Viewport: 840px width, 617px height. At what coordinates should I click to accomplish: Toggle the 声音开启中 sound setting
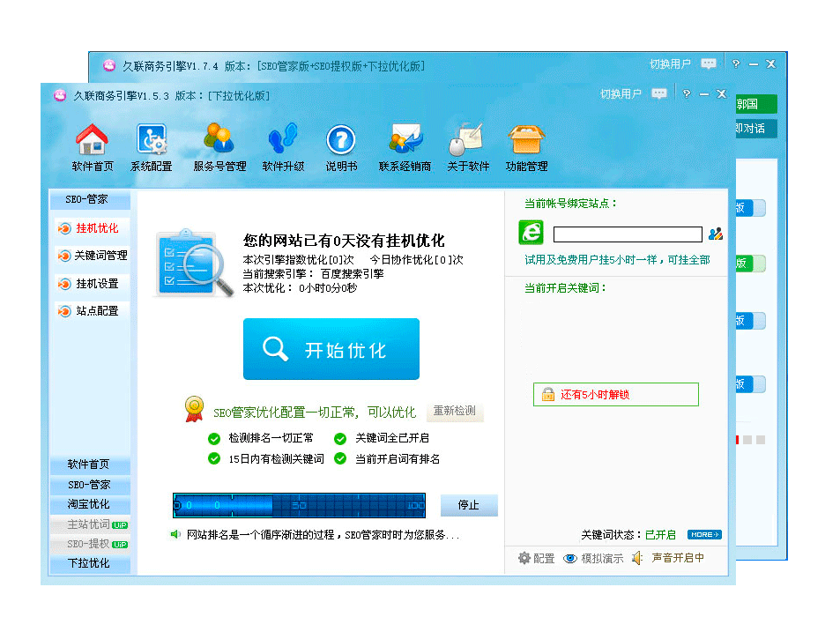668,558
